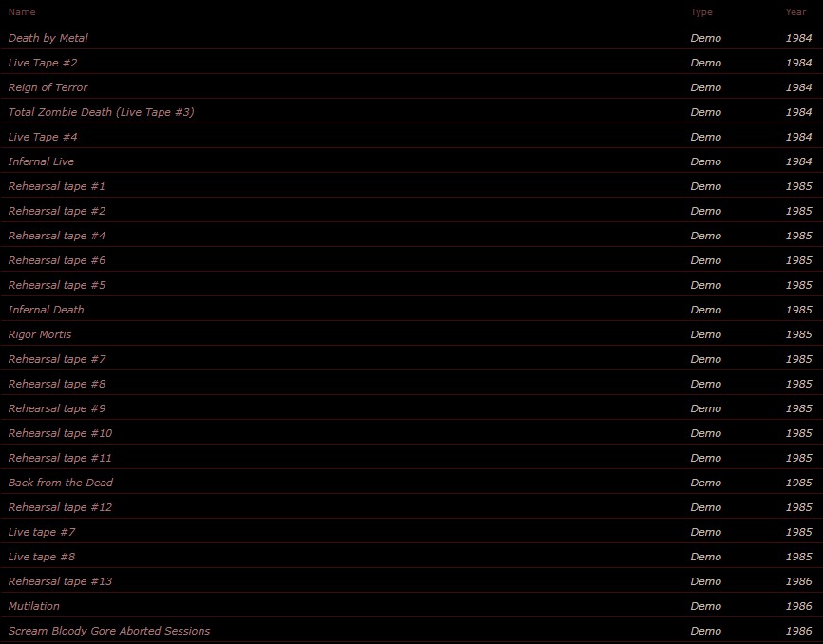Click Demo type in Back from the Dead row
Image resolution: width=823 pixels, height=644 pixels.
[705, 483]
